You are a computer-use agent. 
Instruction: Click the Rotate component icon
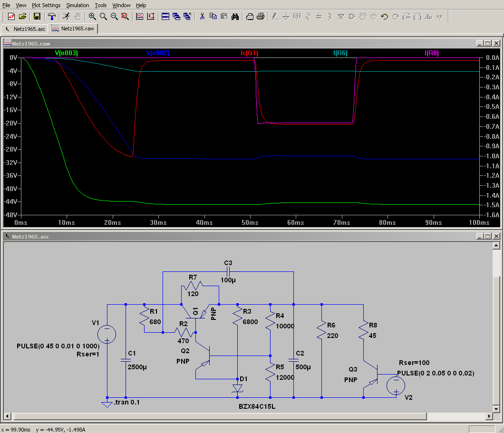click(x=407, y=16)
